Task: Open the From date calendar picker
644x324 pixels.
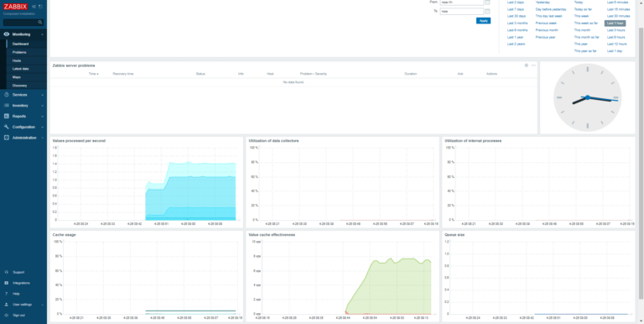Action: (x=487, y=2)
